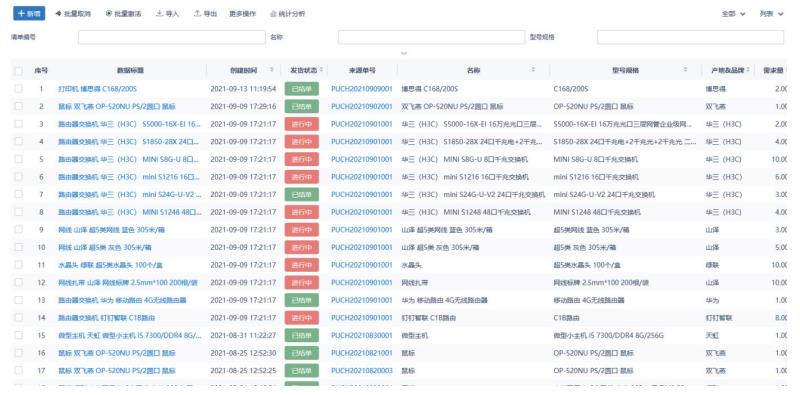The image size is (800, 395).
Task: Click the 数据标题 column header
Action: [x=130, y=70]
